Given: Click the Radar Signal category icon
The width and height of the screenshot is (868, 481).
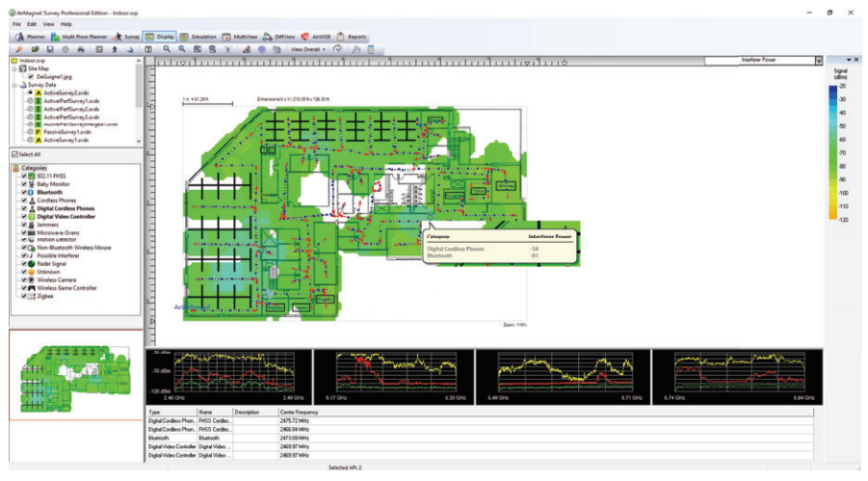Looking at the screenshot, I should coord(32,264).
